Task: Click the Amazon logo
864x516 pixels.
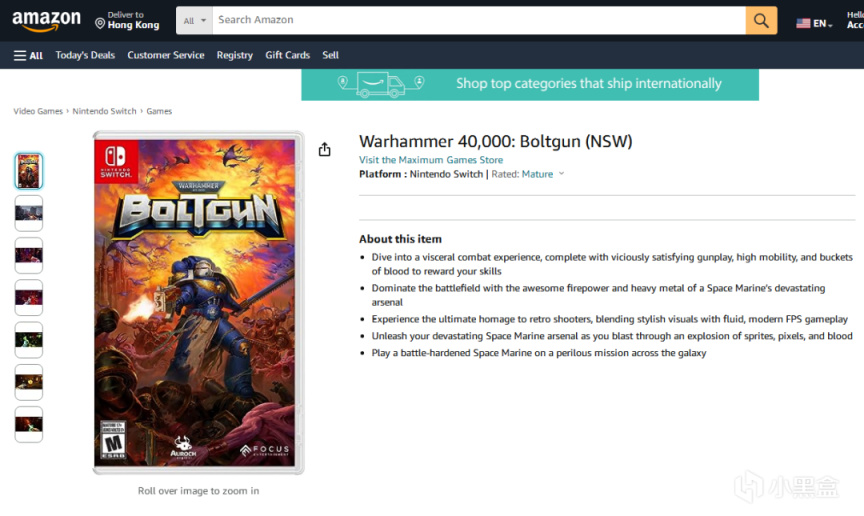Action: pos(46,21)
